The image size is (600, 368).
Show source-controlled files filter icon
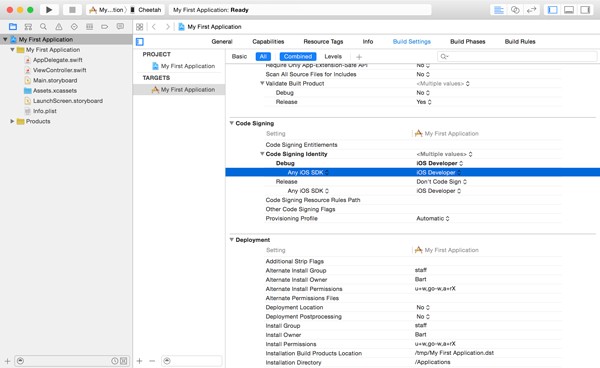[124, 361]
